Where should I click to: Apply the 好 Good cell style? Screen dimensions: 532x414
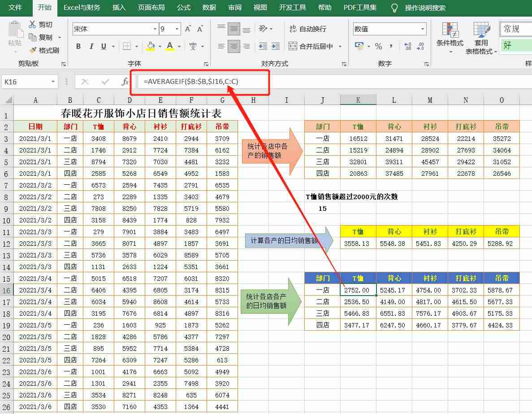(x=516, y=45)
